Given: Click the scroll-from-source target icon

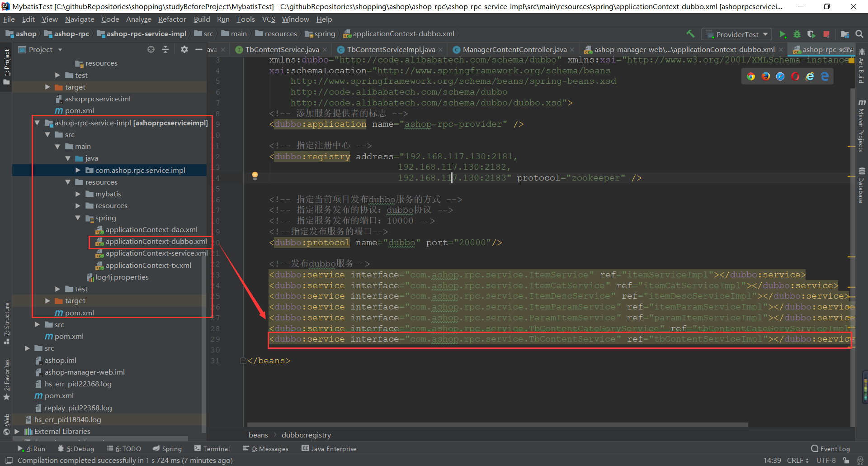Looking at the screenshot, I should coord(151,49).
